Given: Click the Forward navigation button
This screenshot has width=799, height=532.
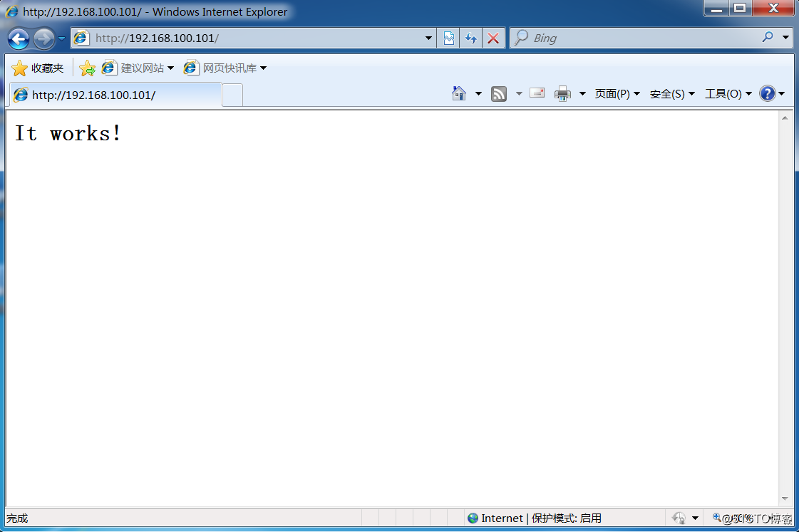Looking at the screenshot, I should pyautogui.click(x=44, y=38).
